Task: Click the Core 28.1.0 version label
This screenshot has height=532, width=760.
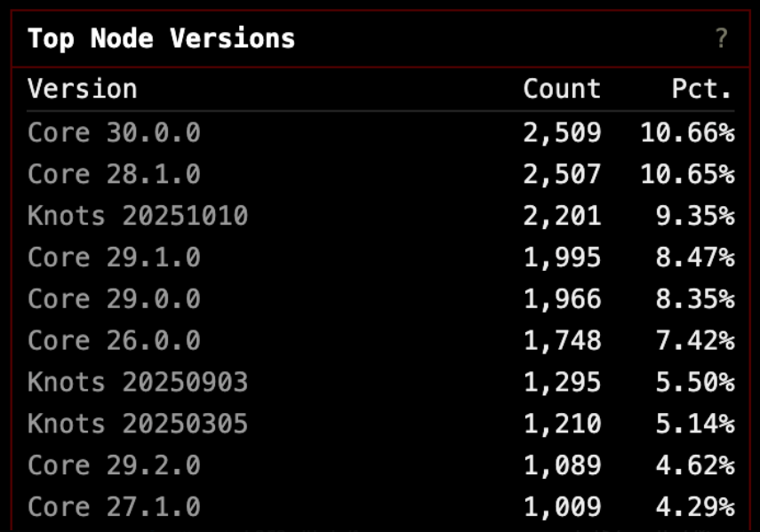Action: pos(114,174)
